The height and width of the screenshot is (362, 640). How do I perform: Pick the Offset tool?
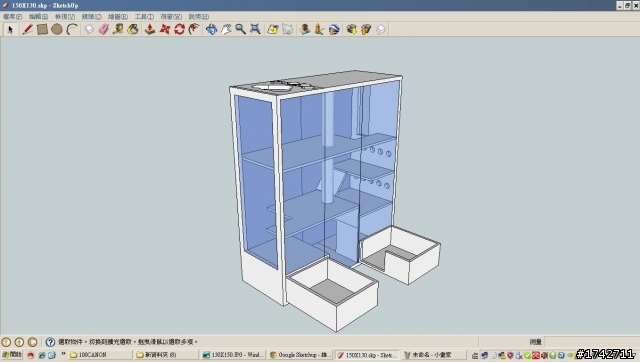tap(194, 29)
